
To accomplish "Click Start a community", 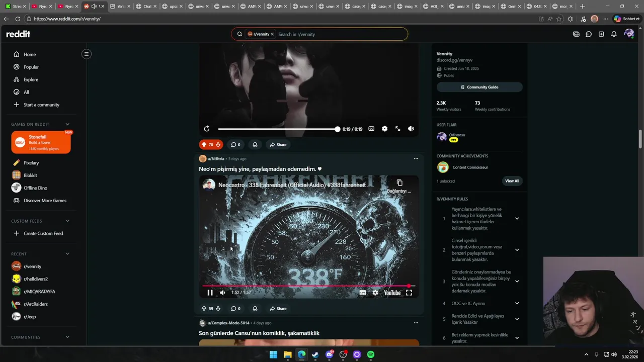I will tap(41, 105).
